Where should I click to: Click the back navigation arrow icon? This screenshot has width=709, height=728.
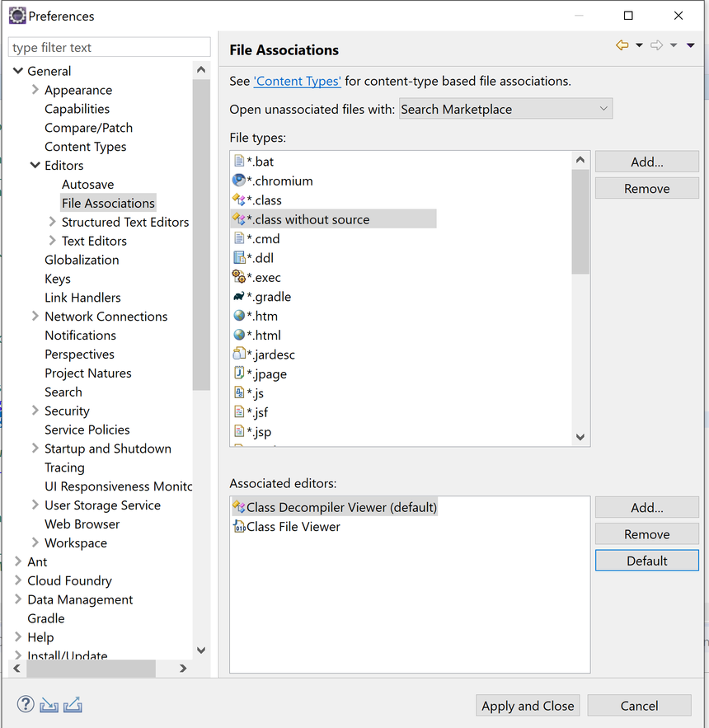[622, 45]
